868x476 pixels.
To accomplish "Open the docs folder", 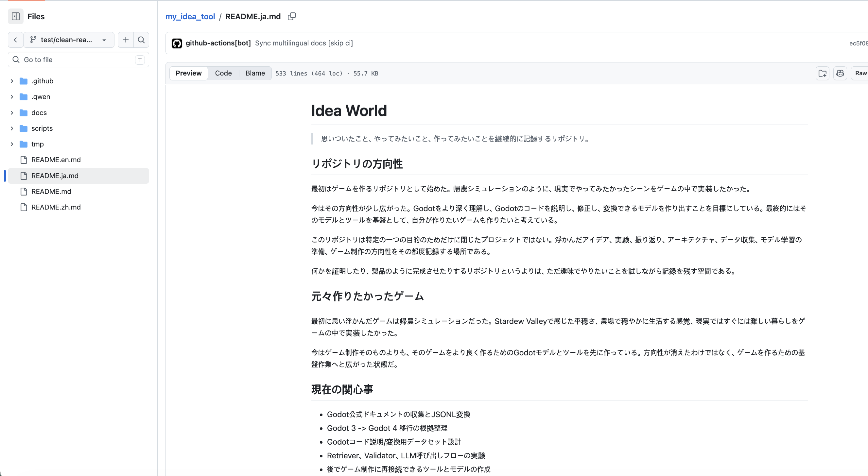I will 39,112.
